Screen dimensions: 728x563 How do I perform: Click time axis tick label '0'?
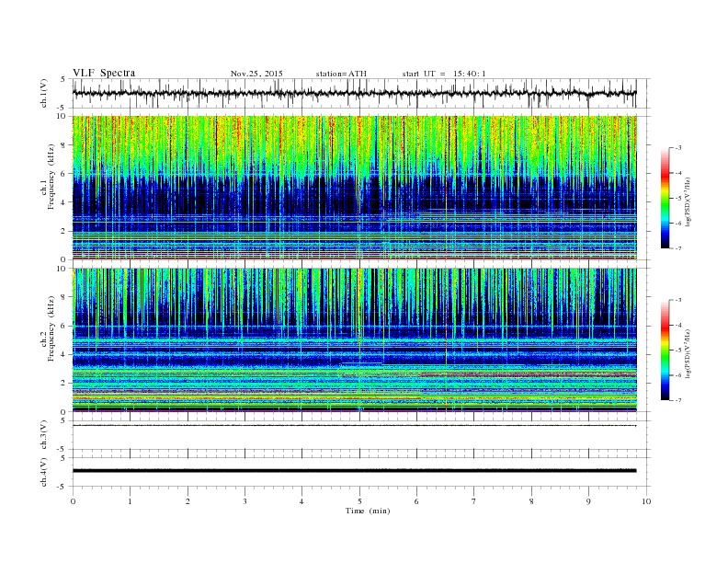[x=73, y=501]
